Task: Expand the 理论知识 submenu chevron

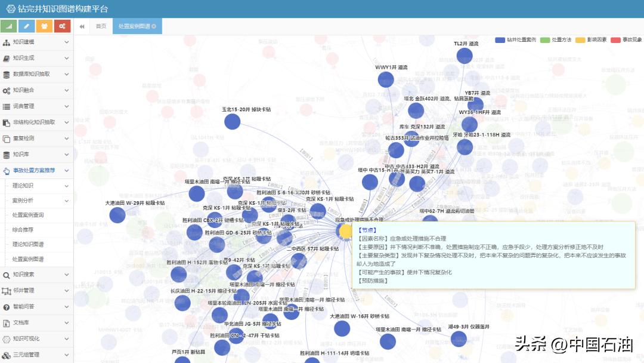Action: [67, 186]
